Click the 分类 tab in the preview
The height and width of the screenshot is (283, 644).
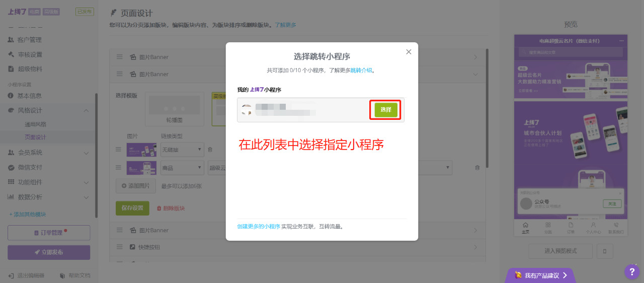[x=548, y=228]
